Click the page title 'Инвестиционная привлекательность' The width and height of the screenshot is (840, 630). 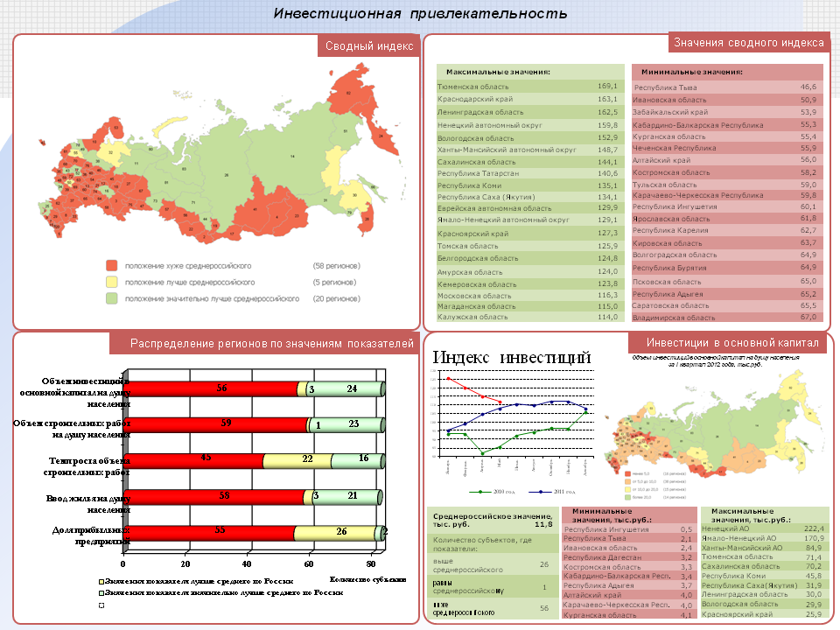420,13
